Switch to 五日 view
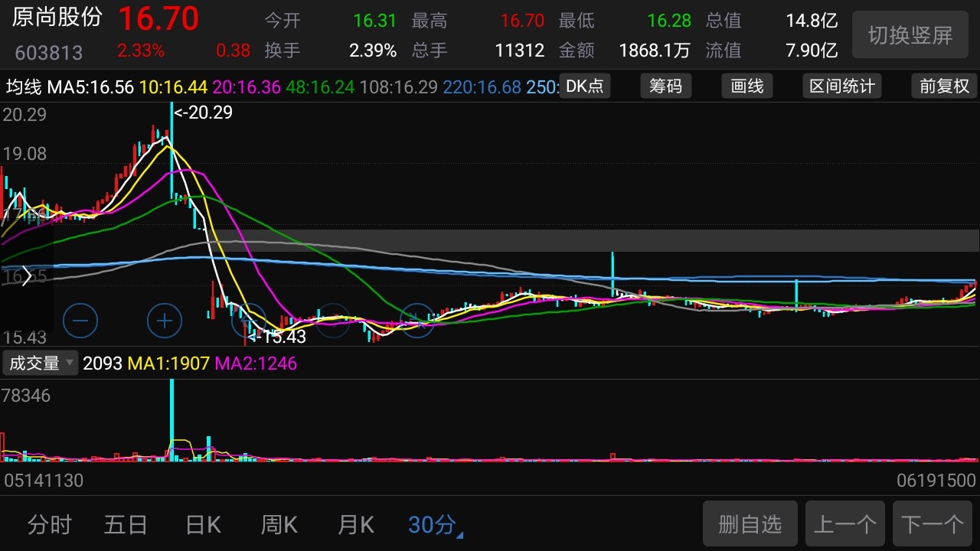 (126, 525)
